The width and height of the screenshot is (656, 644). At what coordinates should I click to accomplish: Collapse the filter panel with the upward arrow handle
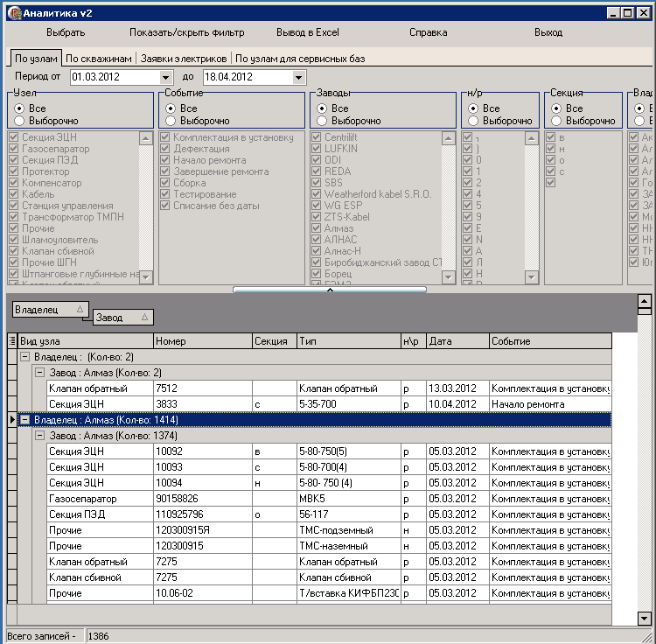330,290
